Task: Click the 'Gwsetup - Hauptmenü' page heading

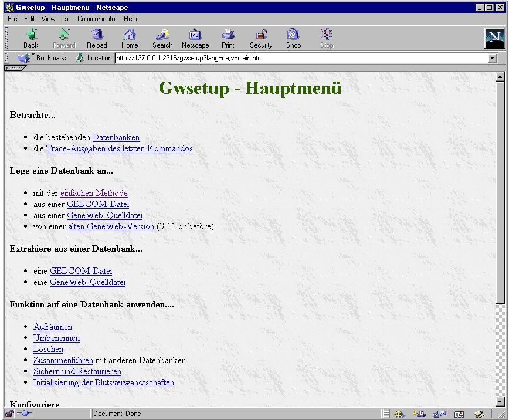Action: click(250, 88)
